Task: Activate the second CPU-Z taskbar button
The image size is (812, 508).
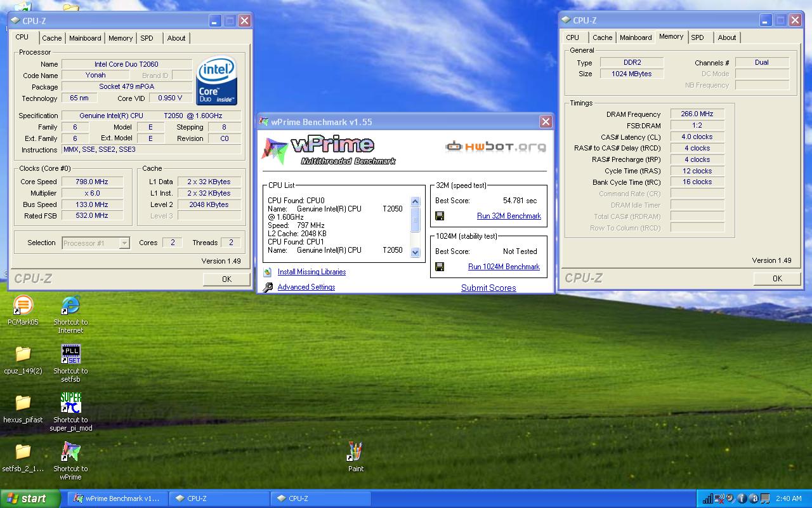Action: [x=320, y=498]
